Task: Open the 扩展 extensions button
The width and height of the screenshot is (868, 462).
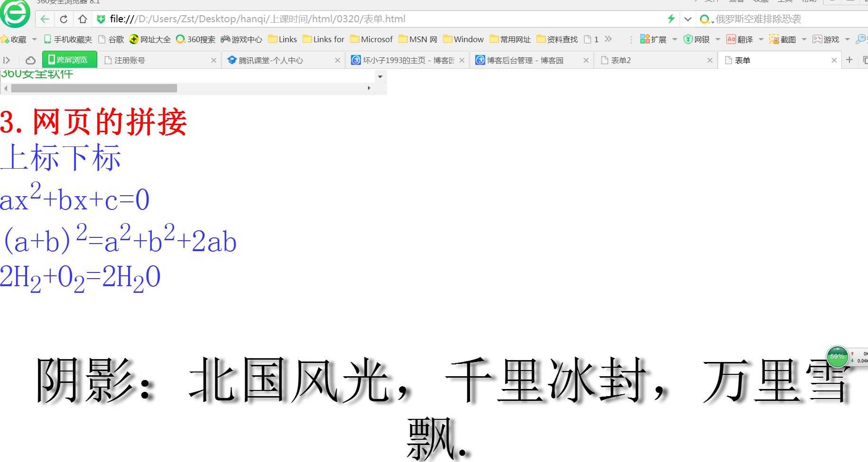Action: point(653,39)
